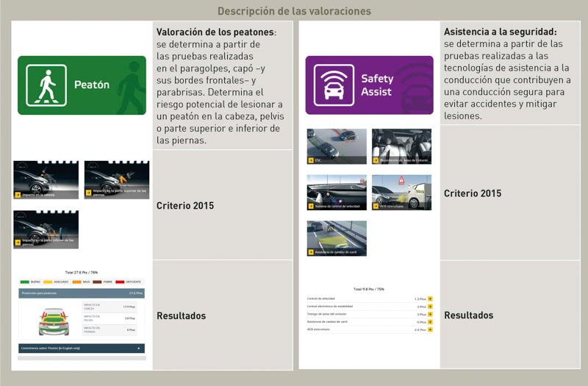The width and height of the screenshot is (588, 386).
Task: Expand the Control electrónico de estabilidad row
Action: [x=430, y=307]
